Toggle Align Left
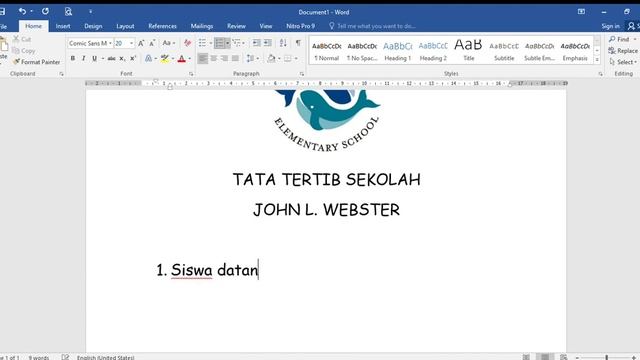Image resolution: width=640 pixels, height=360 pixels. coord(202,58)
